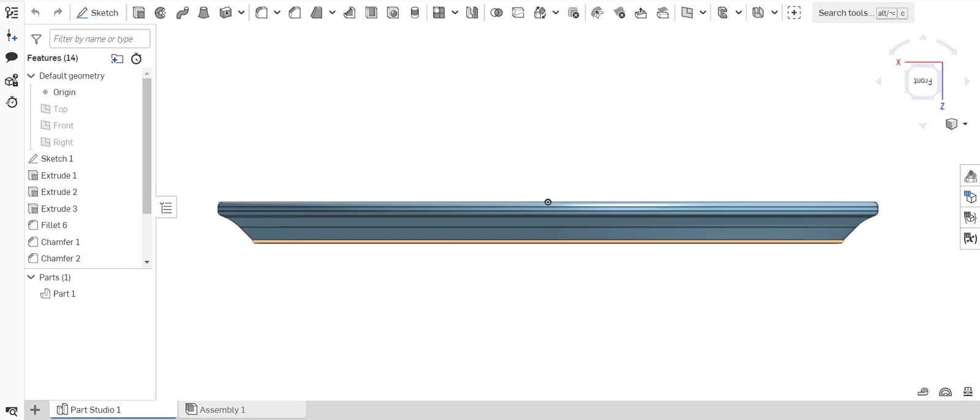Viewport: 980px width, 420px height.
Task: Open the Sheet metal dropdown arrow
Action: coord(774,13)
